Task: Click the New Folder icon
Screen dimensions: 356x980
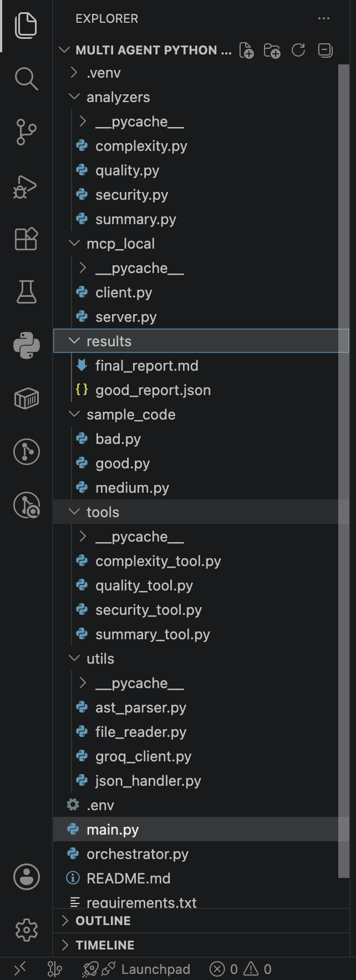Action: (272, 50)
